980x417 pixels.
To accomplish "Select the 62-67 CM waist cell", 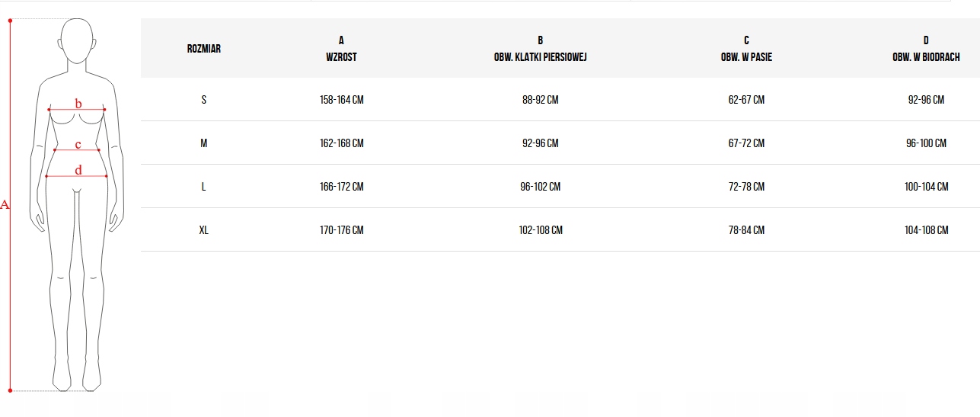I will [x=746, y=100].
